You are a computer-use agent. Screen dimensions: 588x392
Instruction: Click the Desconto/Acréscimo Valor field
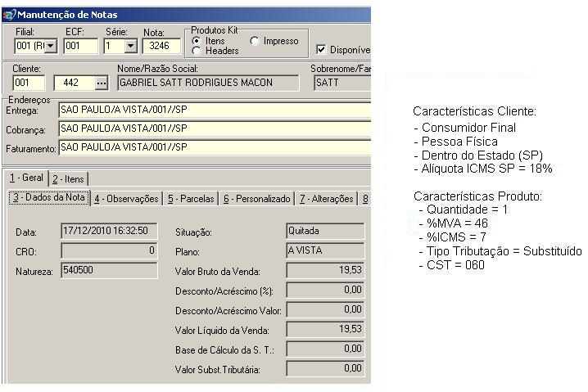pyautogui.click(x=325, y=309)
